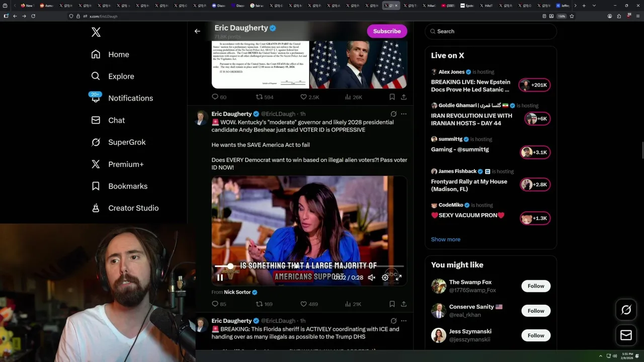Open browser menu hamburger icon
644x362 pixels.
[638, 16]
